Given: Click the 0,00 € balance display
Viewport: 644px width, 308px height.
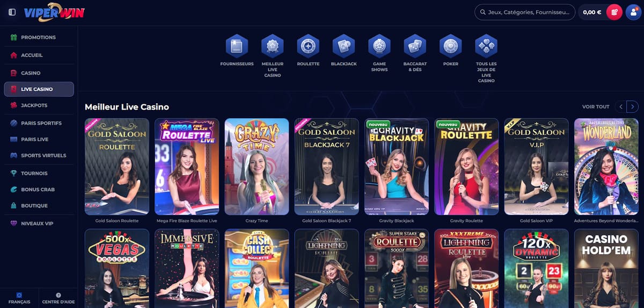Looking at the screenshot, I should click(x=592, y=12).
